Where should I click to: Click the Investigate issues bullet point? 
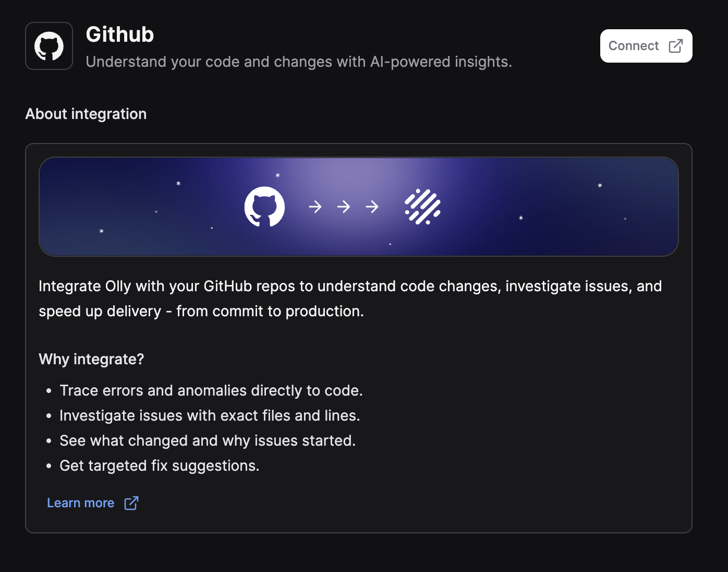[x=210, y=415]
